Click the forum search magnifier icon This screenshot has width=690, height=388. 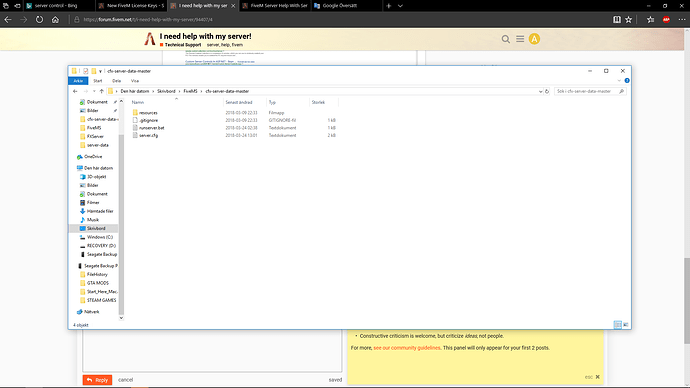coord(506,39)
